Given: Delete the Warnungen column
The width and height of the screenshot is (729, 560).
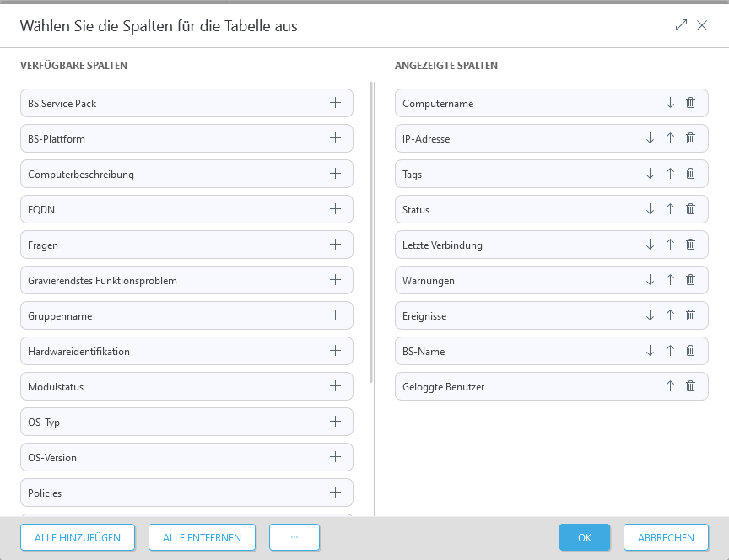Looking at the screenshot, I should click(x=690, y=280).
